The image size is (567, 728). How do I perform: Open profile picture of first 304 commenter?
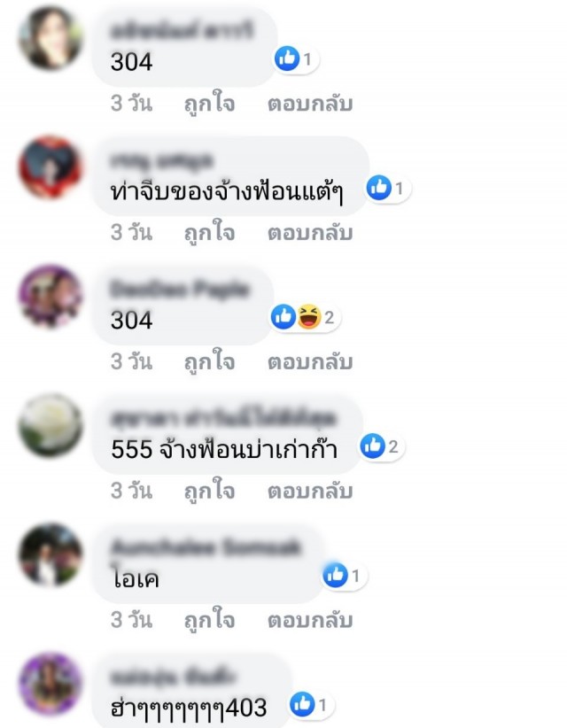click(x=50, y=37)
